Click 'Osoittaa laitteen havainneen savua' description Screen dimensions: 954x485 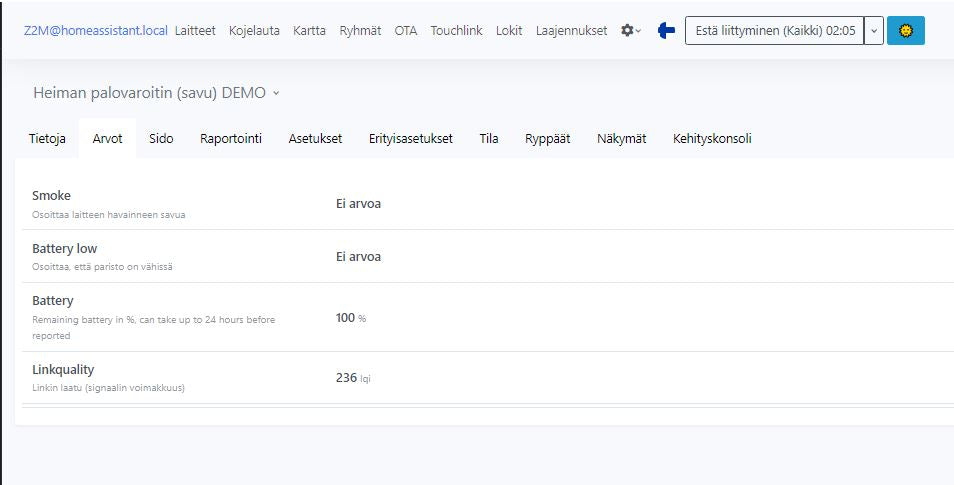click(108, 215)
